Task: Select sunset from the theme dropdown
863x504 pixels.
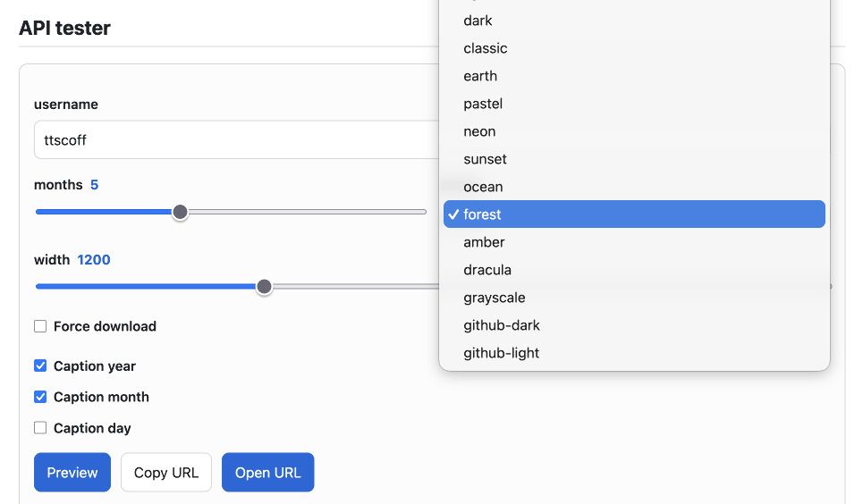Action: tap(634, 159)
